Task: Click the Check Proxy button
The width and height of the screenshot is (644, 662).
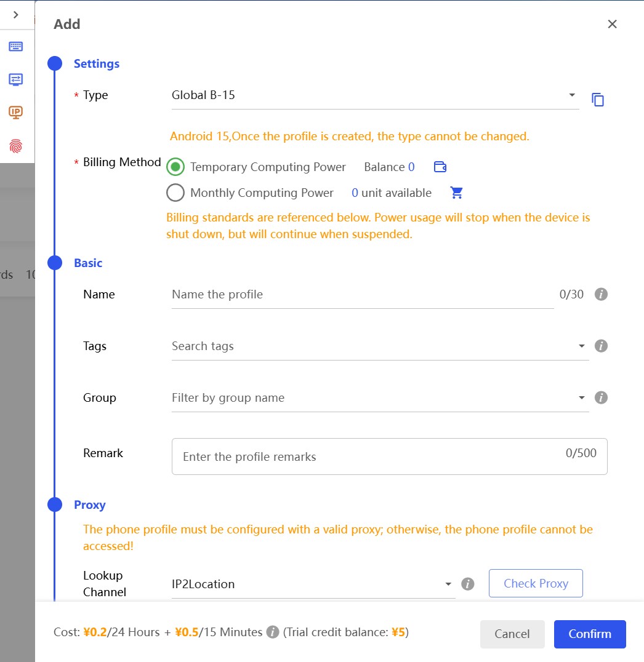Action: (535, 583)
